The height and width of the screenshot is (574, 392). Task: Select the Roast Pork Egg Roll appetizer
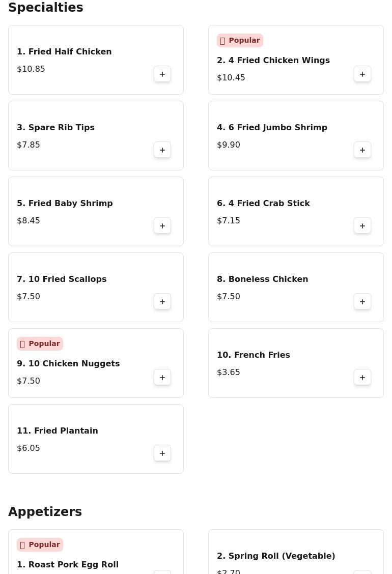[68, 564]
